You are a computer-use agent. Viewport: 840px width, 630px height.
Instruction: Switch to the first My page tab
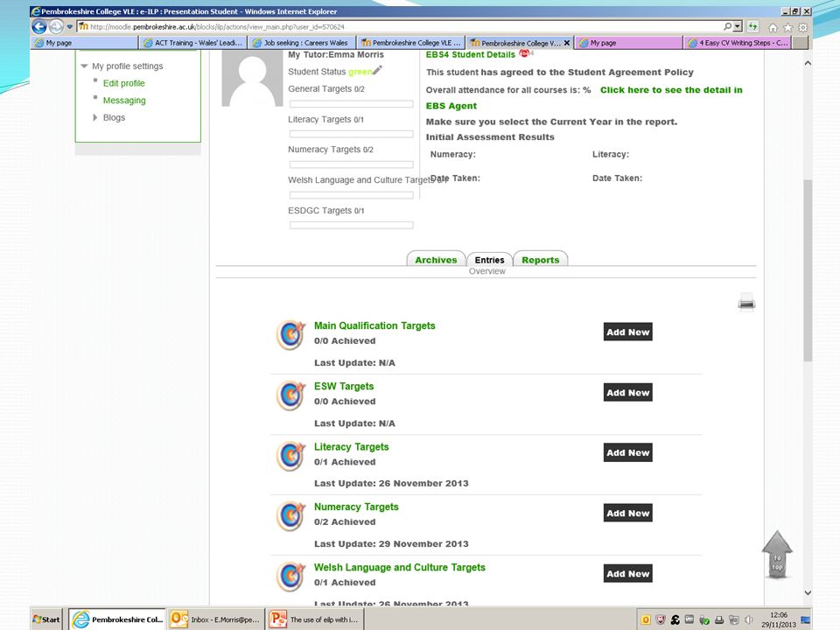pos(85,43)
